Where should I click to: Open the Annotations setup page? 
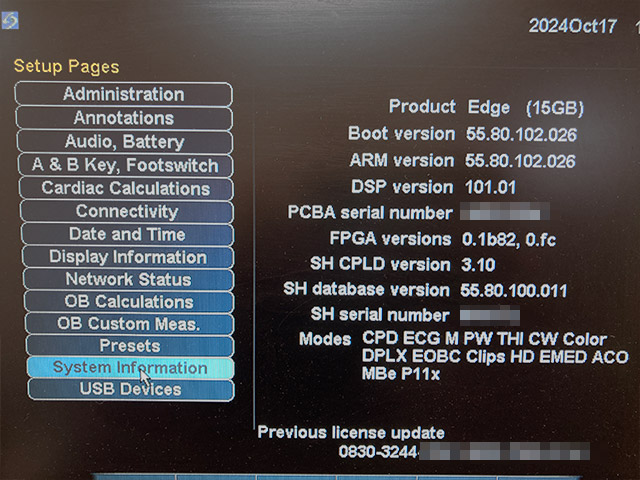tap(124, 118)
